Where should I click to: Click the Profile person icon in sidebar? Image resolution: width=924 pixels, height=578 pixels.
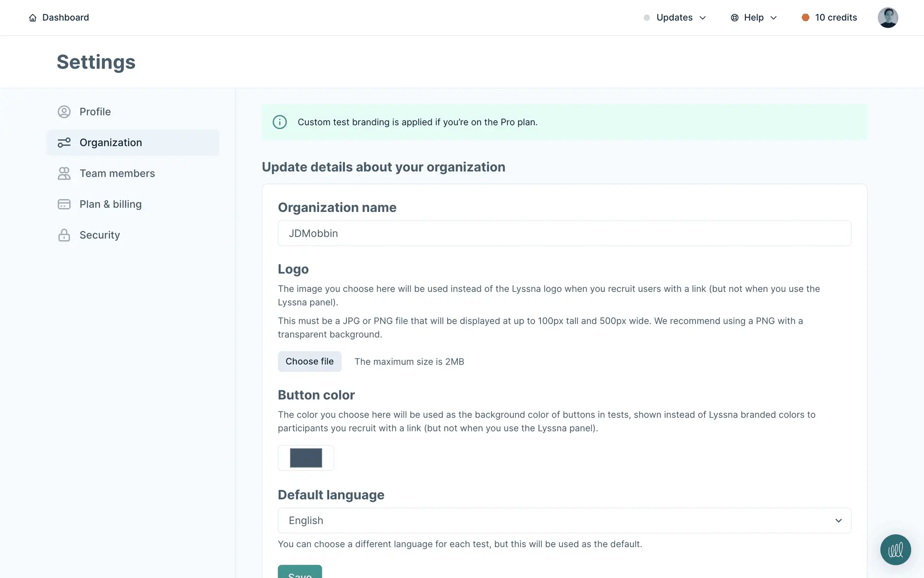[64, 112]
